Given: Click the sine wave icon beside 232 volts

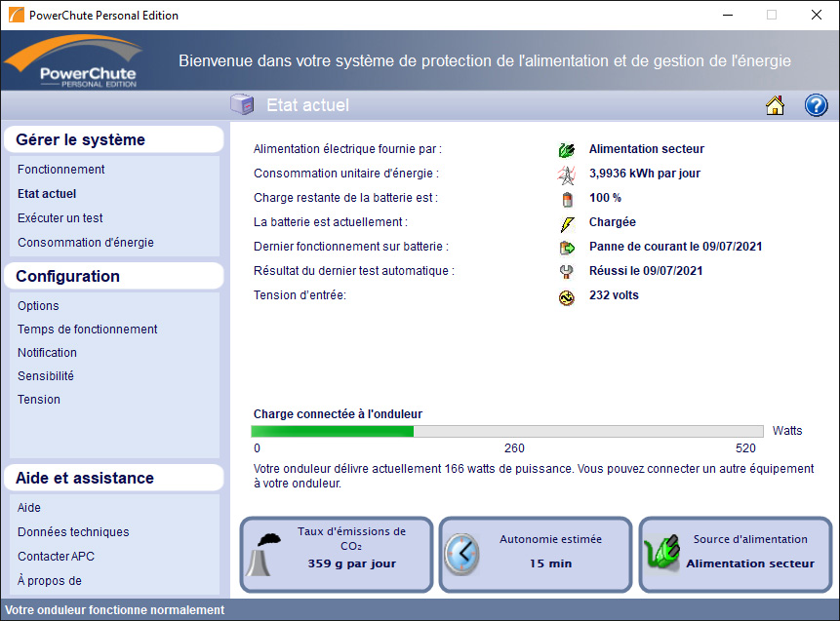Looking at the screenshot, I should [x=566, y=297].
